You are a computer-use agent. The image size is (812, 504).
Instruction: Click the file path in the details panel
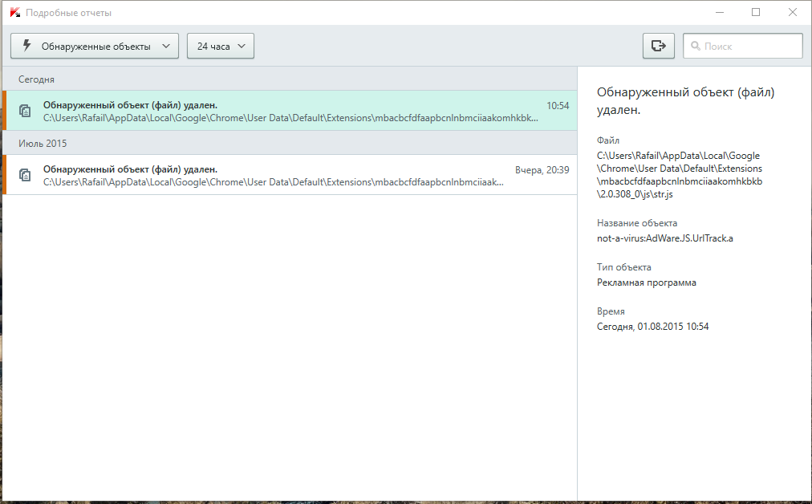click(679, 175)
